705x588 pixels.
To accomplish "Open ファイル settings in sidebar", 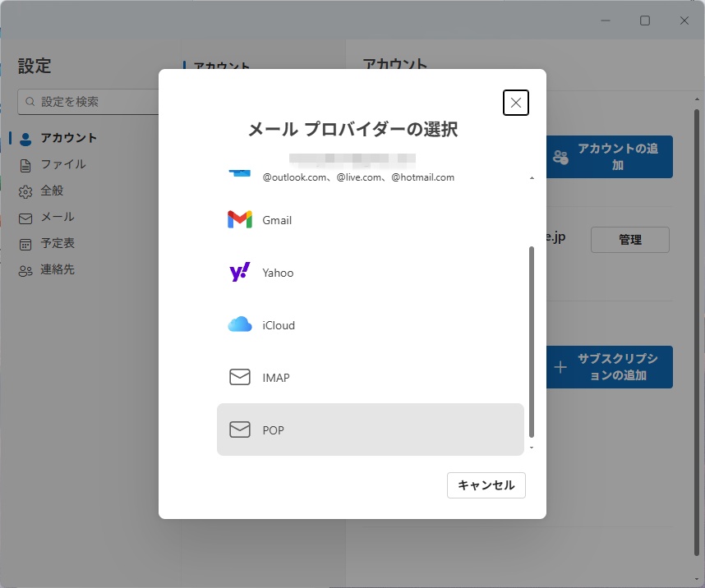I will pos(63,164).
